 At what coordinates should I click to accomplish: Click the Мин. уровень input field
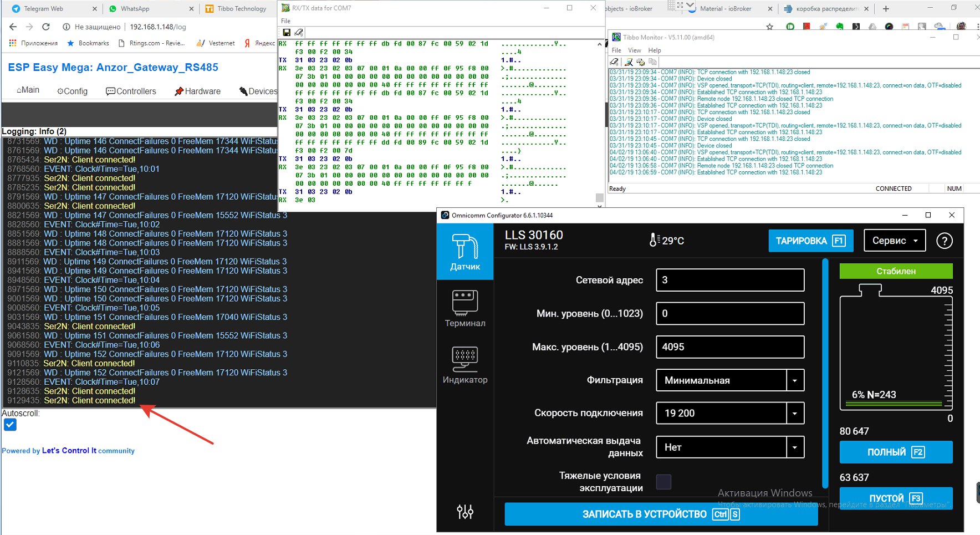[730, 313]
